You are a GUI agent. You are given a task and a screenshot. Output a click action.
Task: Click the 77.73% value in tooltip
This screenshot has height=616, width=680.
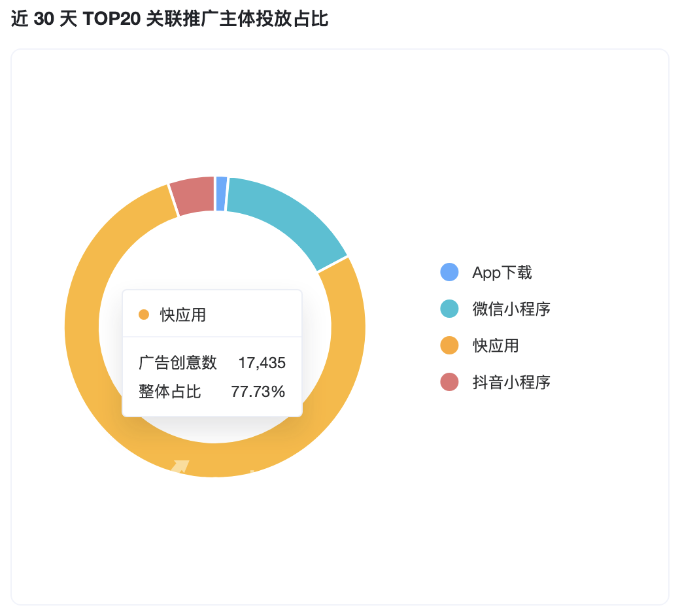coord(258,391)
